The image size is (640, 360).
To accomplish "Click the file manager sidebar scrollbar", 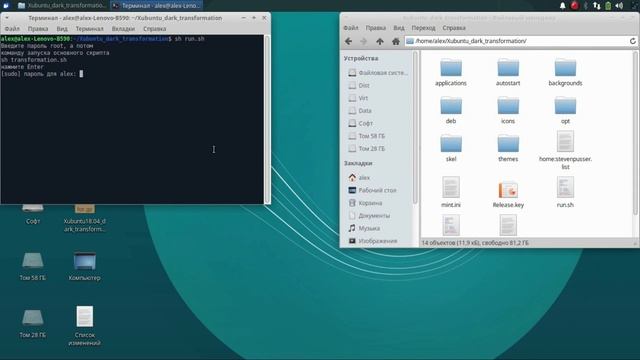I will click(x=415, y=127).
